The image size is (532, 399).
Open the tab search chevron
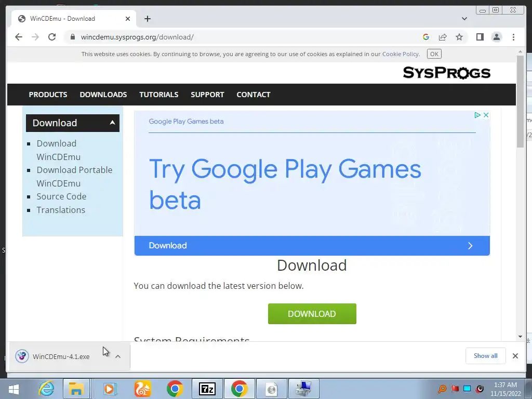(x=464, y=19)
